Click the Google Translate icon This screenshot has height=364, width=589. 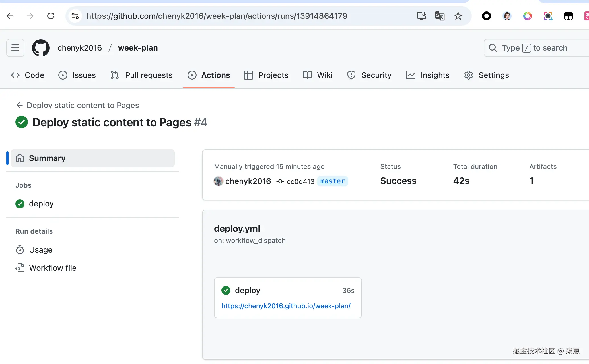point(440,16)
